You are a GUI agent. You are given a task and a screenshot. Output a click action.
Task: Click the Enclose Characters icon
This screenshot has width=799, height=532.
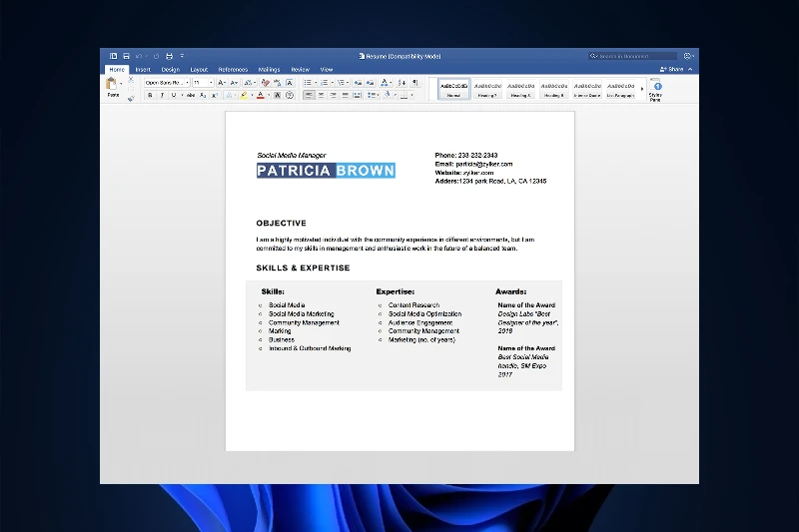[290, 95]
